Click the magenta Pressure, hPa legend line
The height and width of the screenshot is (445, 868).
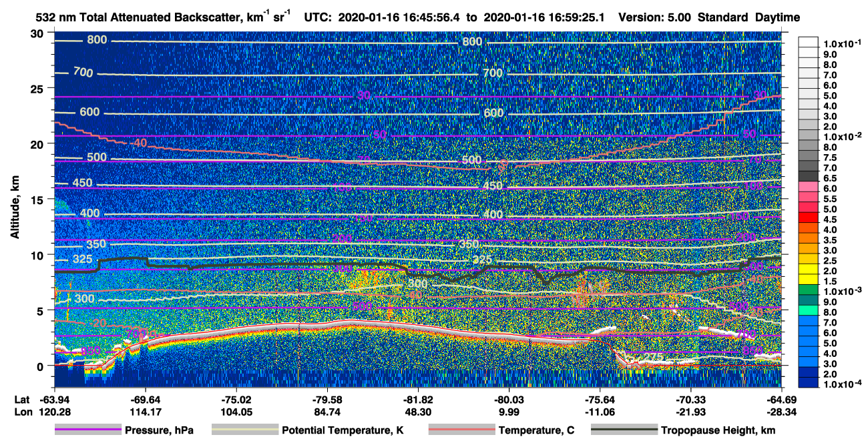[x=87, y=430]
